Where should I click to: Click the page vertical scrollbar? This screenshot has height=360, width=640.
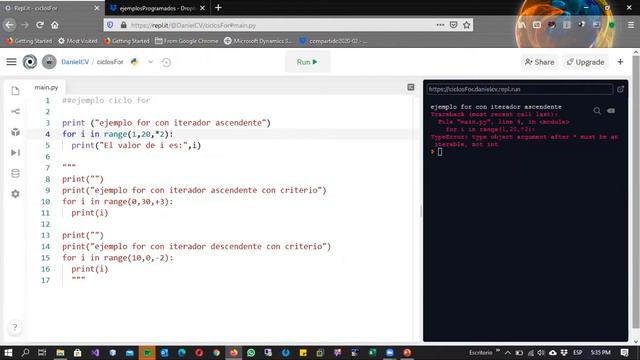pyautogui.click(x=636, y=192)
